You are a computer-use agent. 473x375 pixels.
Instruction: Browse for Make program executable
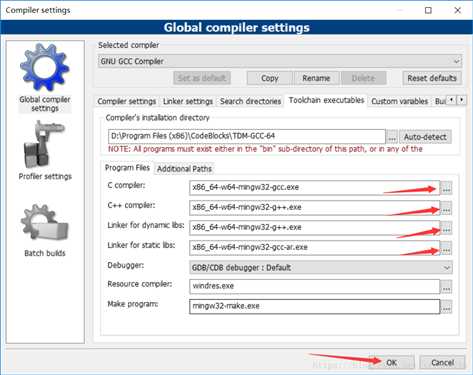point(446,307)
